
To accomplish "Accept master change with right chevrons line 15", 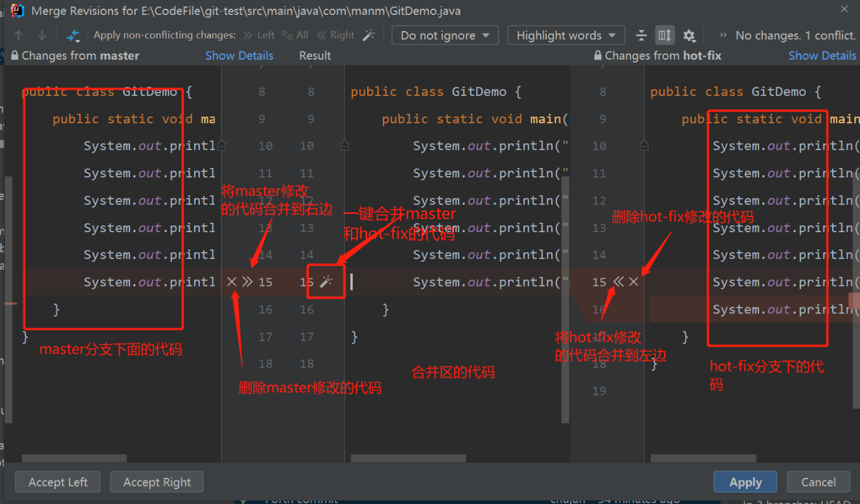I will 247,282.
